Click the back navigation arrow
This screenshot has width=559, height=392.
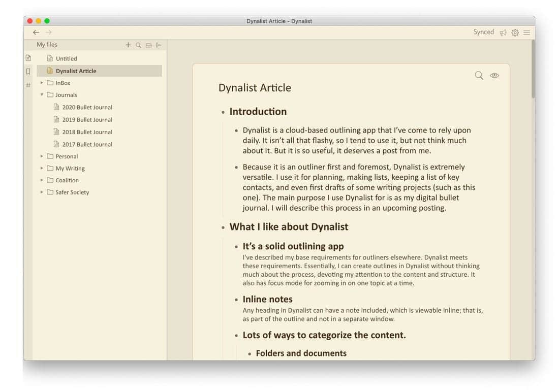click(x=36, y=32)
